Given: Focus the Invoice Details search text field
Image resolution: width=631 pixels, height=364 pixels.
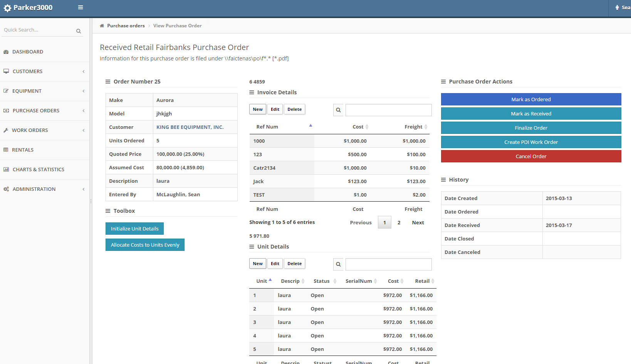Looking at the screenshot, I should (x=388, y=110).
